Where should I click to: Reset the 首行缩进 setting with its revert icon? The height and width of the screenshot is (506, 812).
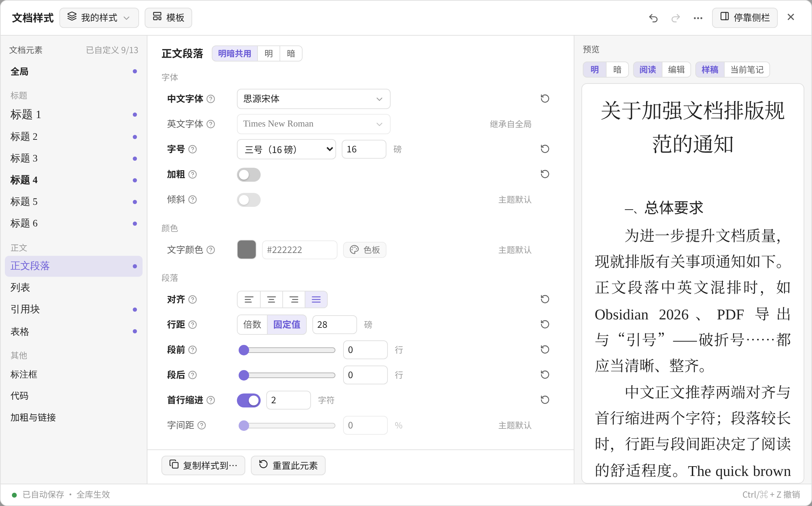click(x=545, y=400)
